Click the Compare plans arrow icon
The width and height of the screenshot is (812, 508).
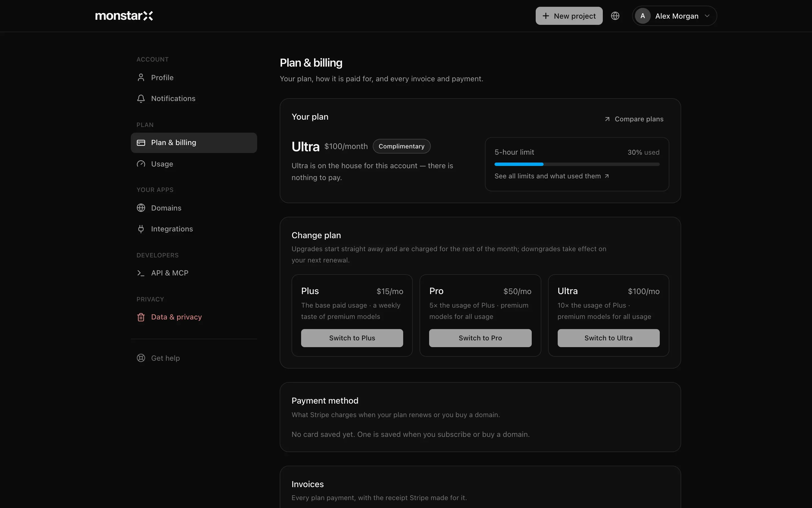[x=607, y=119]
